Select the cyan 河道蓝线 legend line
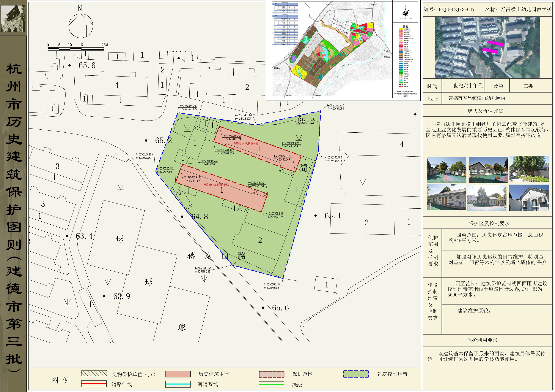The width and height of the screenshot is (555, 392). (178, 384)
